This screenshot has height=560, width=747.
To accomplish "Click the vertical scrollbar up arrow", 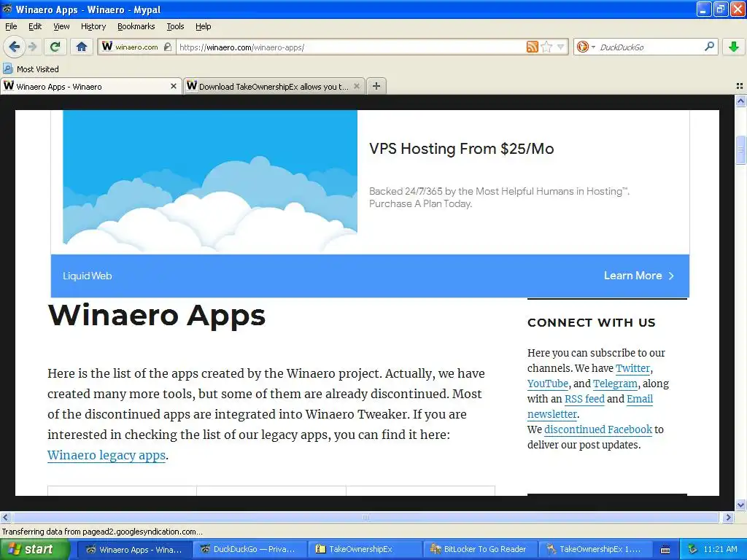I will point(740,101).
